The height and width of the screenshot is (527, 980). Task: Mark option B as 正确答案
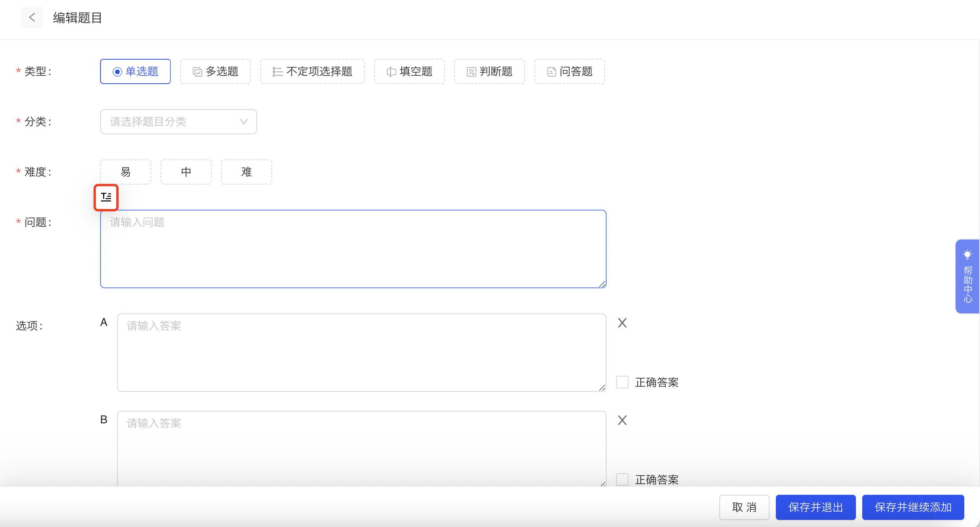pyautogui.click(x=622, y=479)
